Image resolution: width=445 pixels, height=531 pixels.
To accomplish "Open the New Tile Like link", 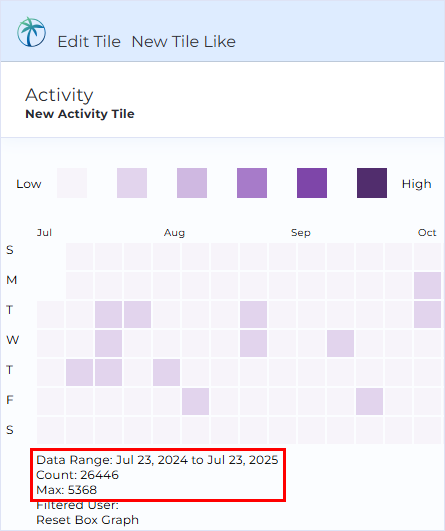I will 184,42.
